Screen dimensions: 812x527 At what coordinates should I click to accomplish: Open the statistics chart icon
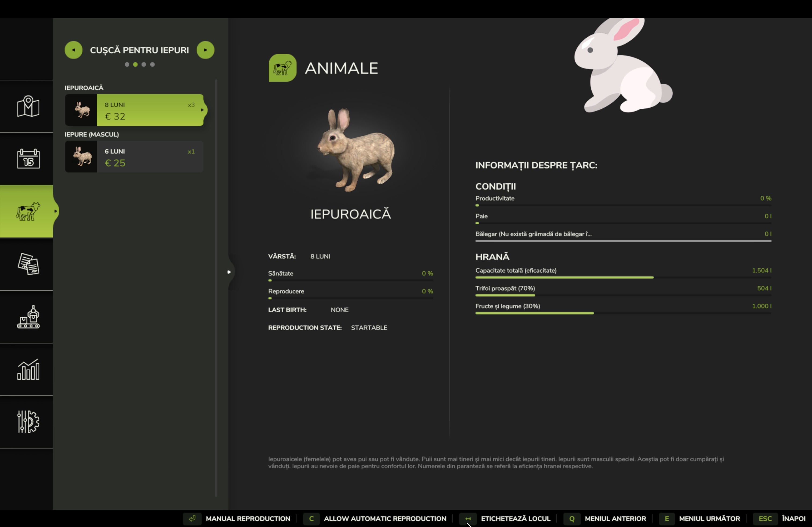(x=28, y=369)
